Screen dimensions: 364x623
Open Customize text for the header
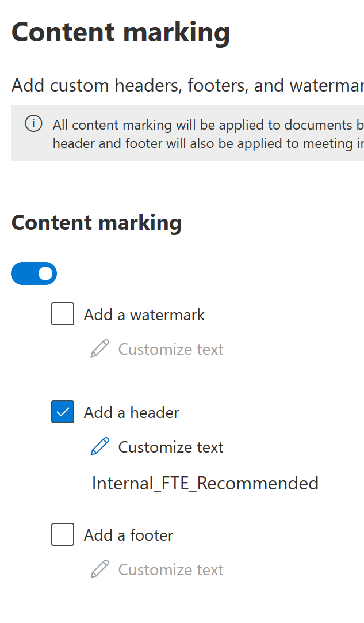(x=171, y=447)
